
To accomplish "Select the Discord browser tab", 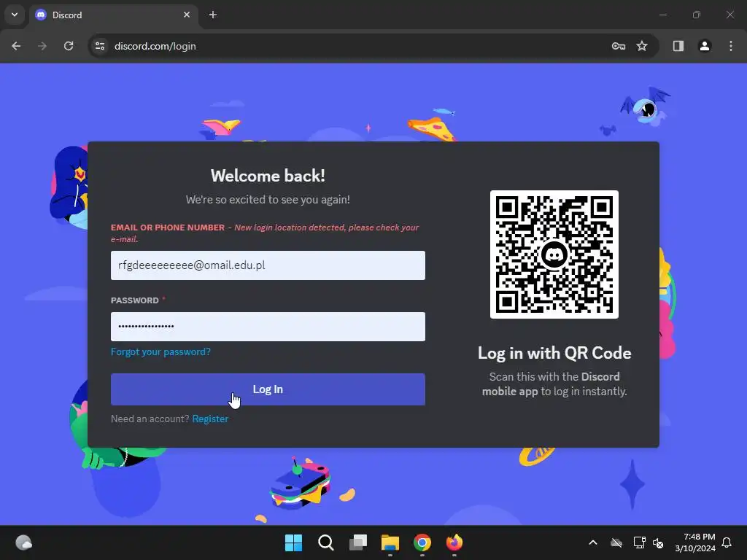I will [x=115, y=15].
